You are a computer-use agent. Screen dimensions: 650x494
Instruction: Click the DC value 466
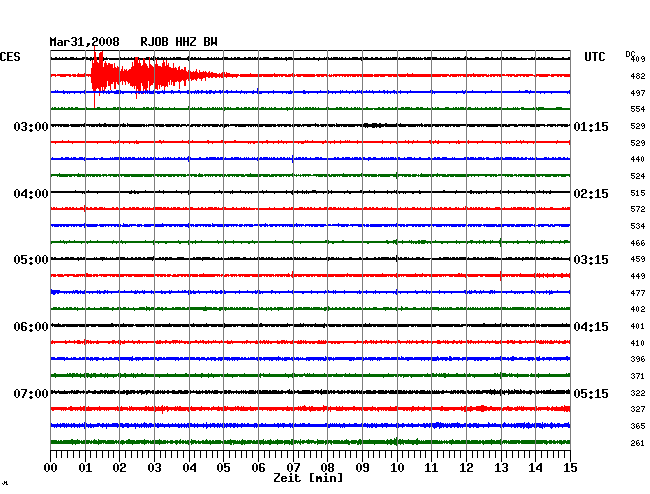pyautogui.click(x=638, y=243)
